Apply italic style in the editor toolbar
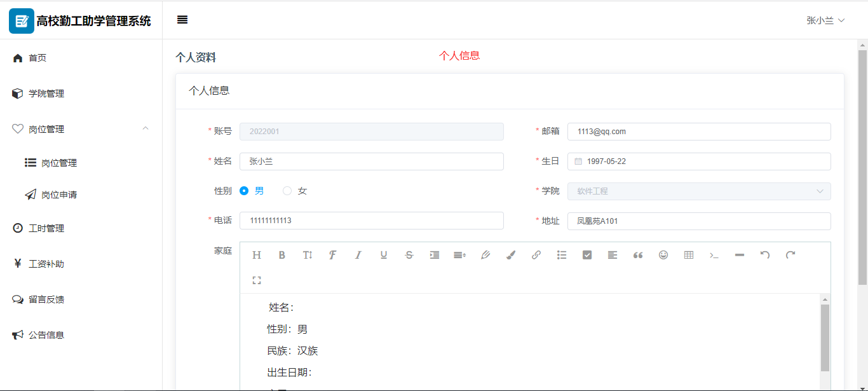Screen dimensions: 868x391 click(358, 255)
